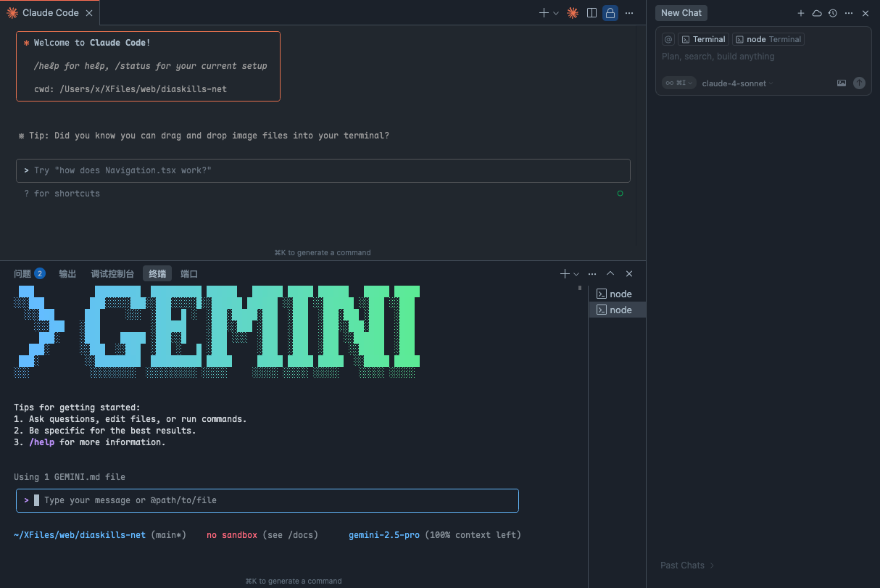This screenshot has height=588, width=880.
Task: Open the editor's more actions menu
Action: pos(629,13)
